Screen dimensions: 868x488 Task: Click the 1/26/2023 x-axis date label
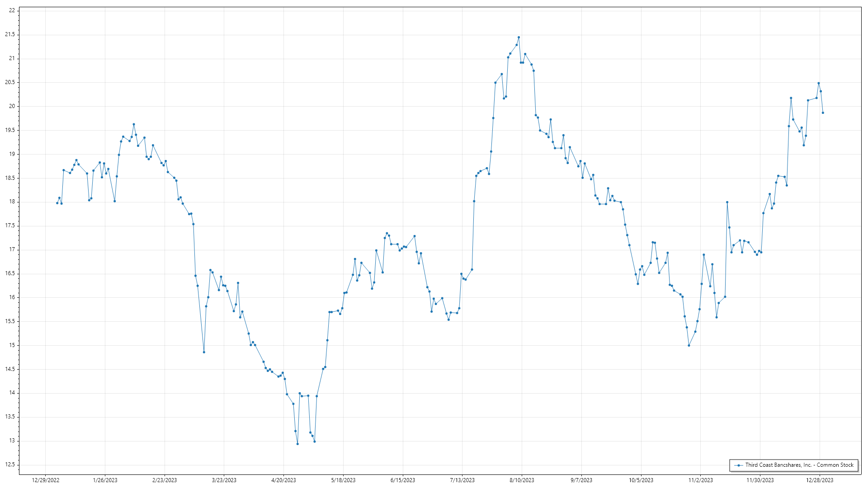pyautogui.click(x=105, y=480)
